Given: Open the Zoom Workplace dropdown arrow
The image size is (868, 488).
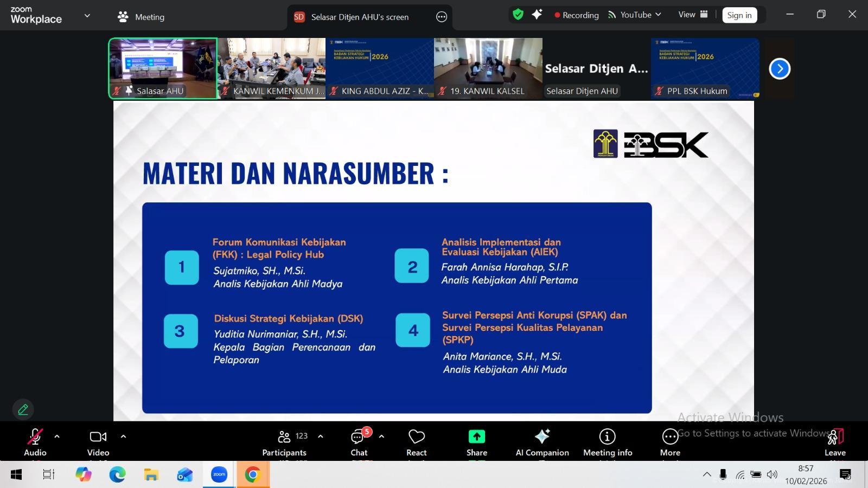Looking at the screenshot, I should tap(87, 16).
